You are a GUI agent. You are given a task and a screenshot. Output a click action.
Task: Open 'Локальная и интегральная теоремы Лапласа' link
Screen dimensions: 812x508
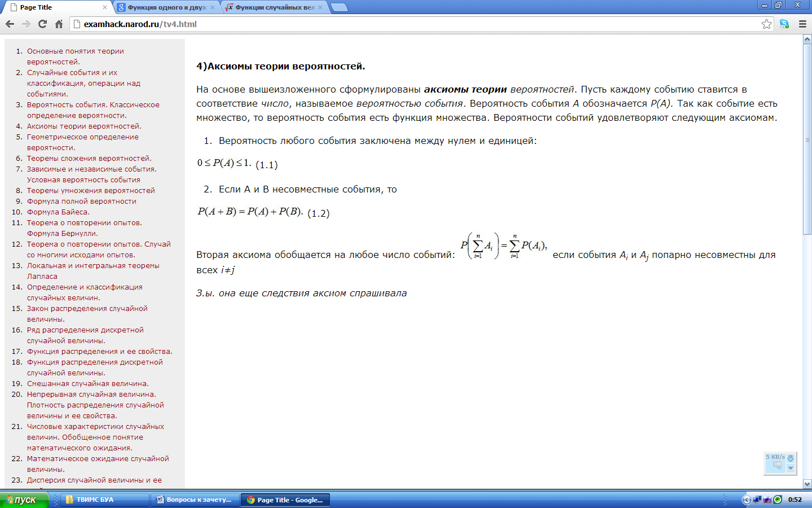[93, 271]
